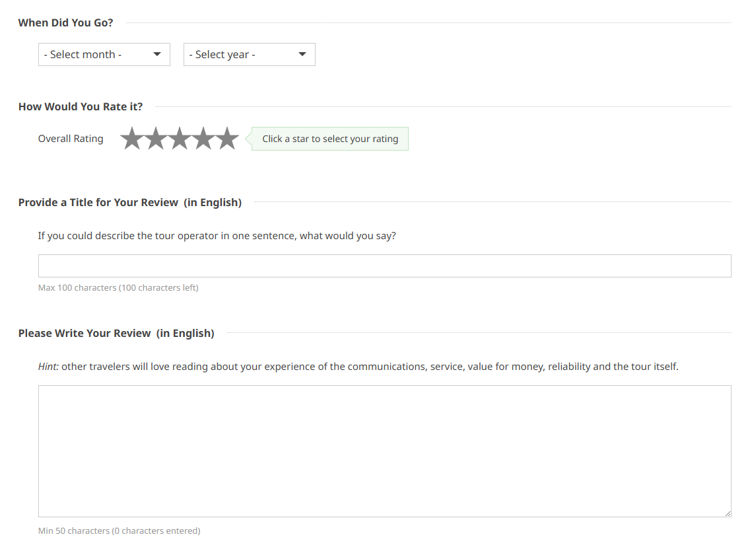Screen dimensions: 756x549
Task: Rate one star with the first star
Action: [132, 139]
